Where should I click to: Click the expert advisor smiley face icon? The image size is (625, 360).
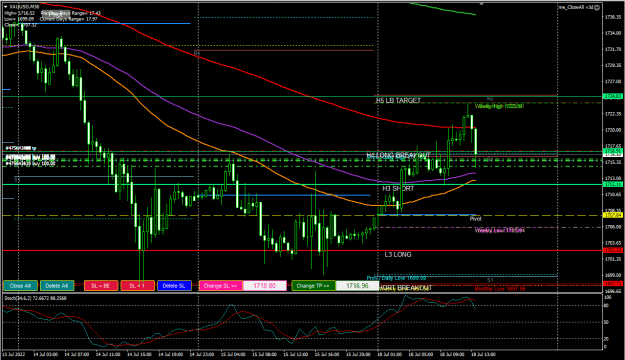click(x=597, y=7)
